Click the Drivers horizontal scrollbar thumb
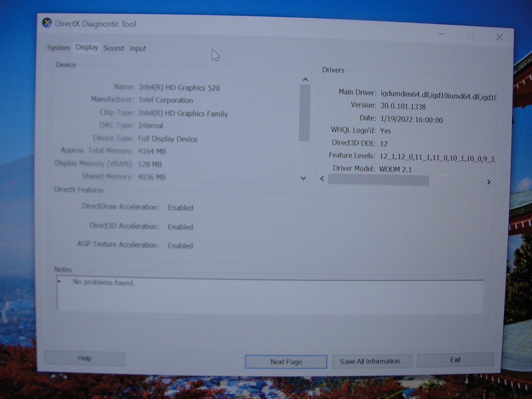The image size is (532, 399). pyautogui.click(x=378, y=180)
